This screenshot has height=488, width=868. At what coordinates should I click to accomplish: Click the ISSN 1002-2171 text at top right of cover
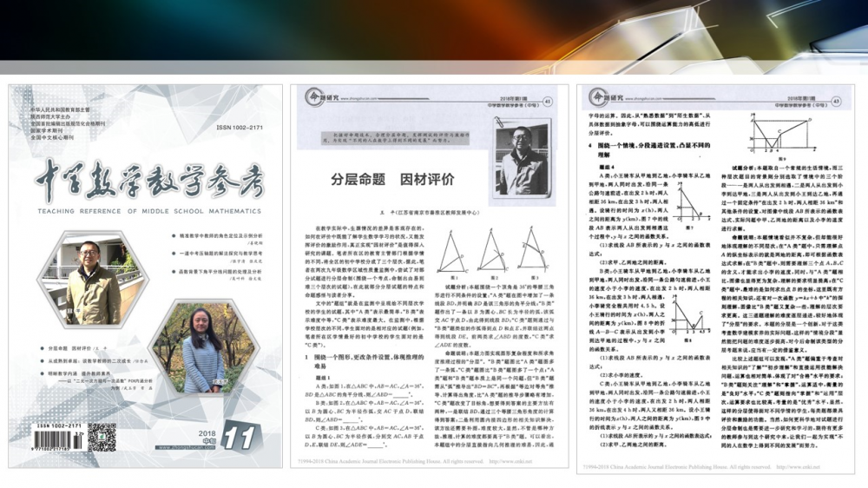click(x=242, y=126)
